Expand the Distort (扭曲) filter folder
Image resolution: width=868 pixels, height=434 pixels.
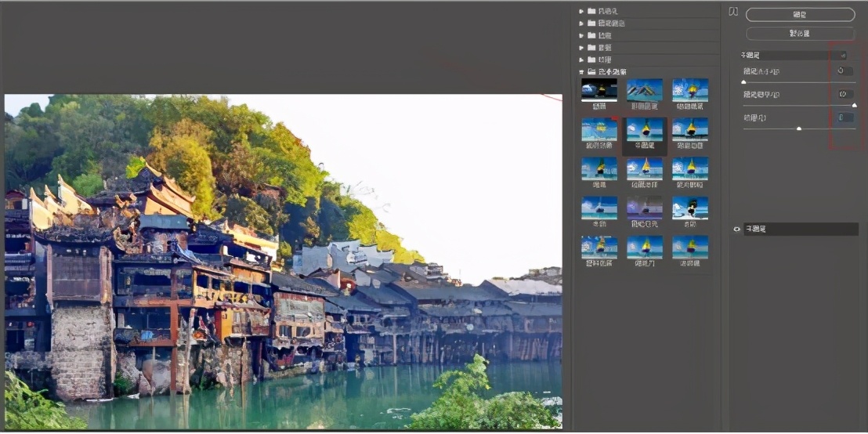(582, 35)
